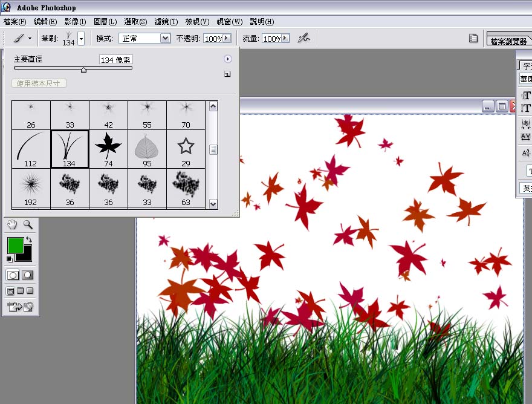This screenshot has height=404, width=532.
Task: Pick the maple leaf brush preset 74
Action: coord(108,149)
